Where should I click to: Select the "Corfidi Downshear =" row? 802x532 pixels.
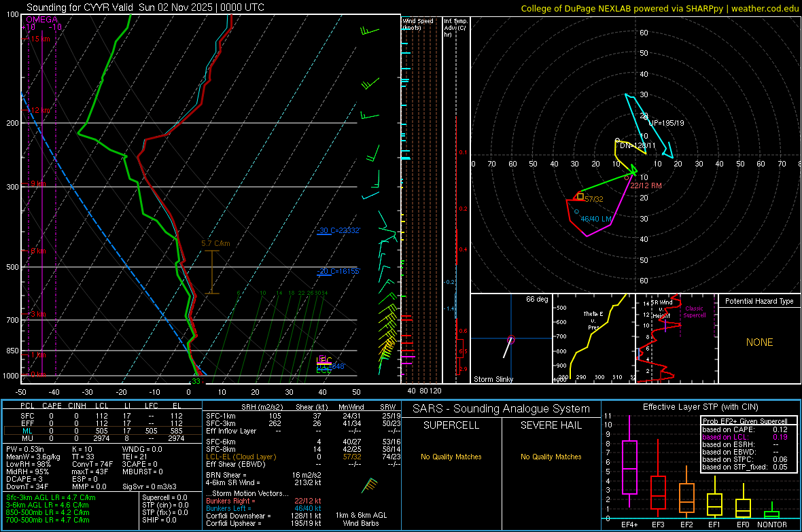(x=264, y=516)
